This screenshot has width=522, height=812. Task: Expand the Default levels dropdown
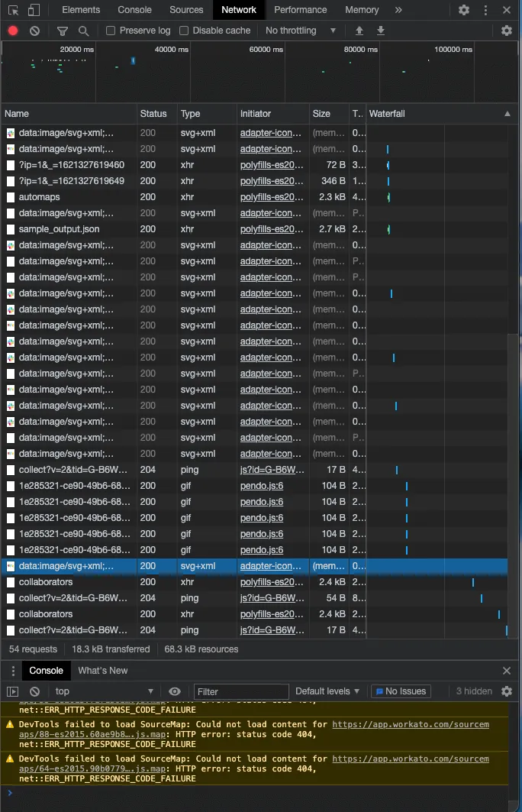[327, 691]
